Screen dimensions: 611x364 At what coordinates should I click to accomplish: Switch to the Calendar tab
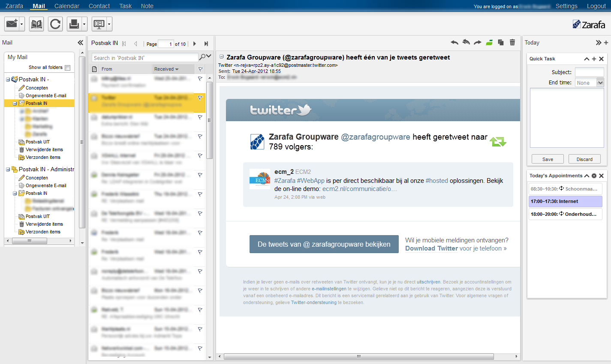point(67,6)
